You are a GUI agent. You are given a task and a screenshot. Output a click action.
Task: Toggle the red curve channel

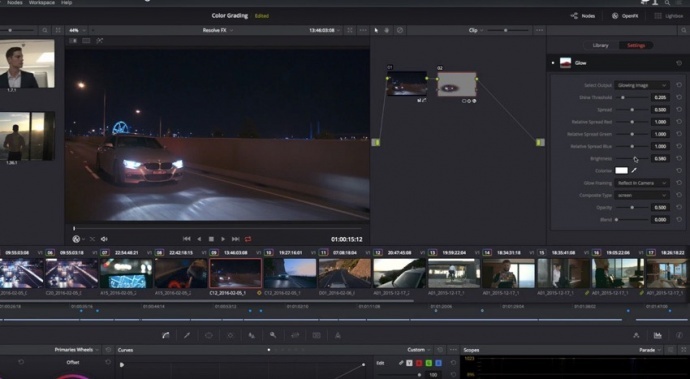(419, 363)
